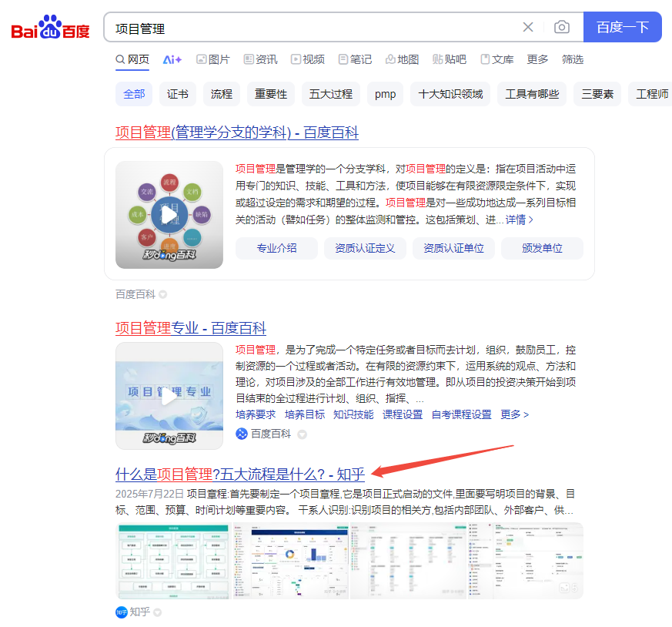This screenshot has width=672, height=627.
Task: Open camera image search icon
Action: (561, 28)
